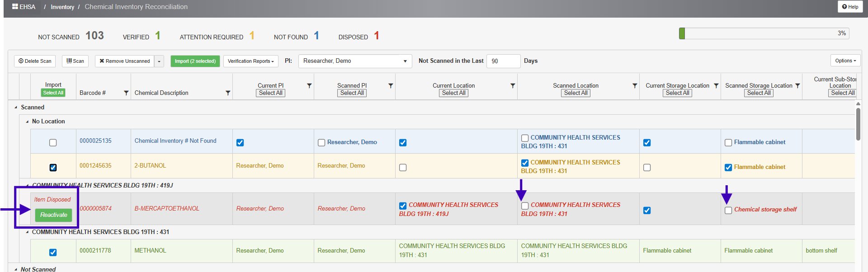Collapse the Scanned group
Viewport: 868px width, 272px height.
click(16, 108)
